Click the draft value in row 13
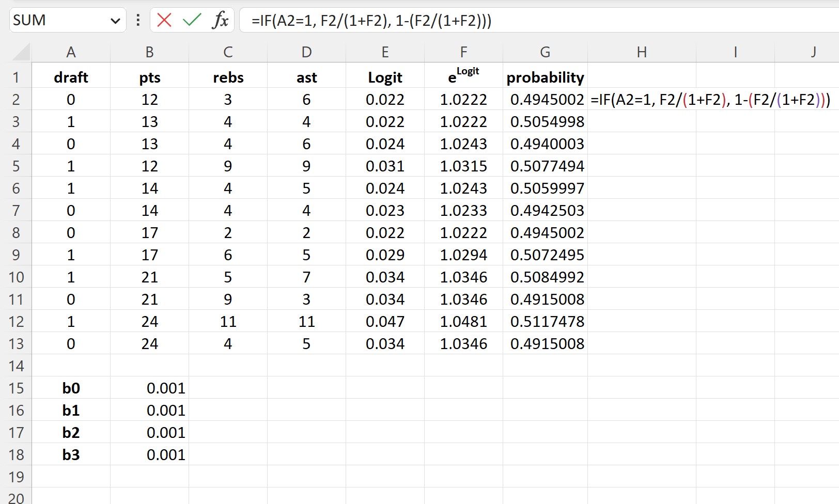Screen dimensions: 839x504 click(x=71, y=343)
